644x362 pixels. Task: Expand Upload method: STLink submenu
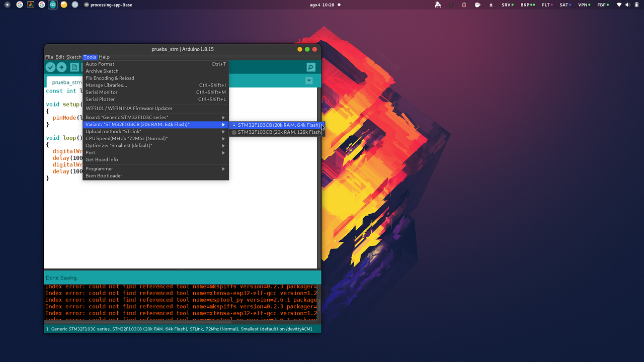click(155, 131)
